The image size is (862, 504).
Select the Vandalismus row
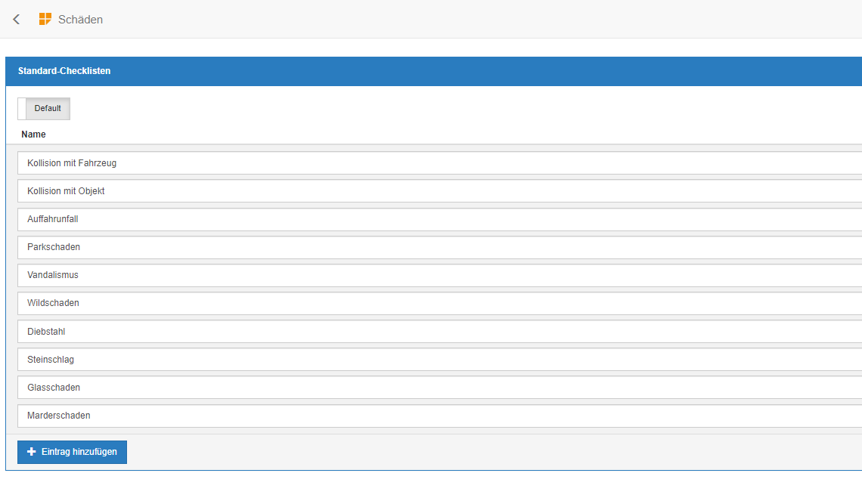(439, 275)
